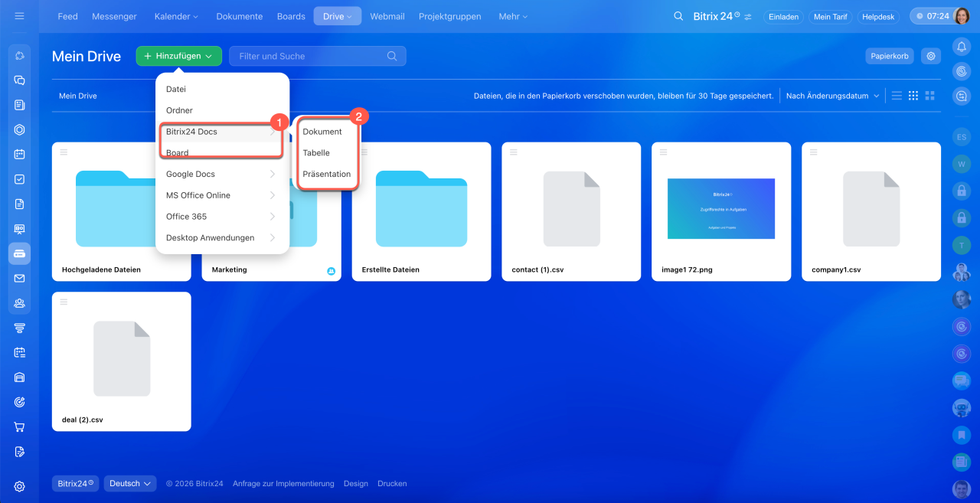980x503 pixels.
Task: Open the image1 72.png thumbnail
Action: (721, 208)
